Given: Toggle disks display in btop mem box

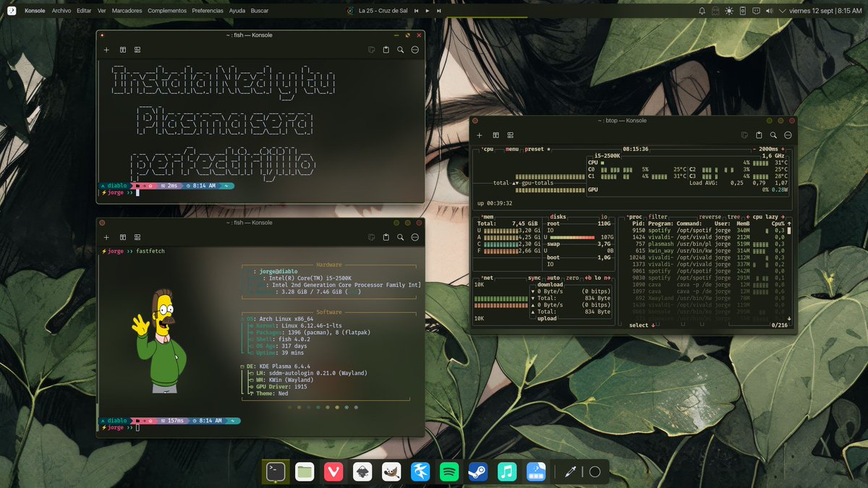Looking at the screenshot, I should (x=558, y=216).
